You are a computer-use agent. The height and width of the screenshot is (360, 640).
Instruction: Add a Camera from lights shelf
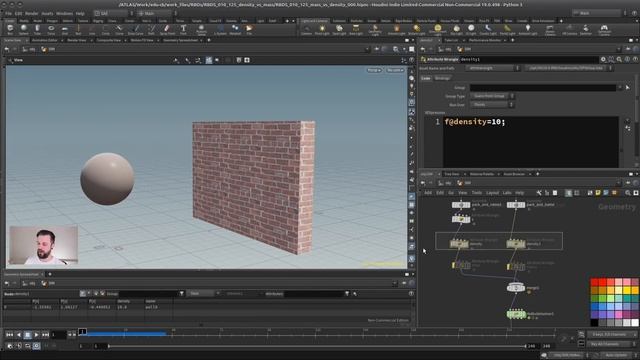pyautogui.click(x=307, y=29)
